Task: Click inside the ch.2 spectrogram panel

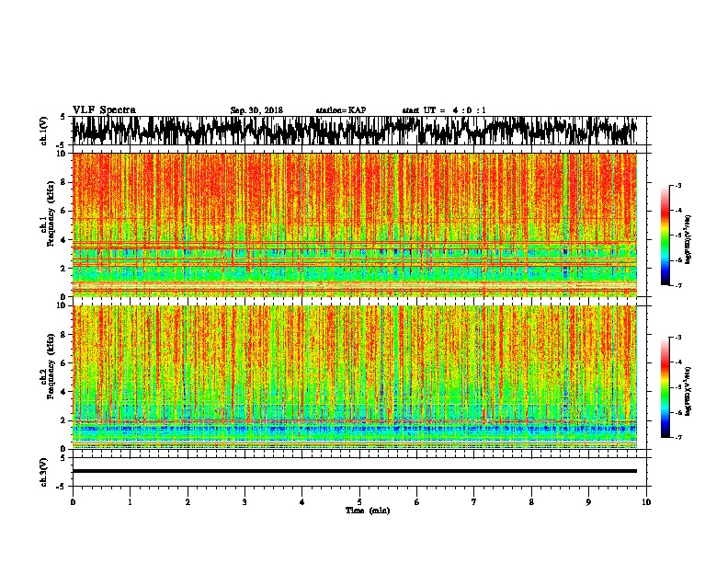Action: click(x=354, y=377)
